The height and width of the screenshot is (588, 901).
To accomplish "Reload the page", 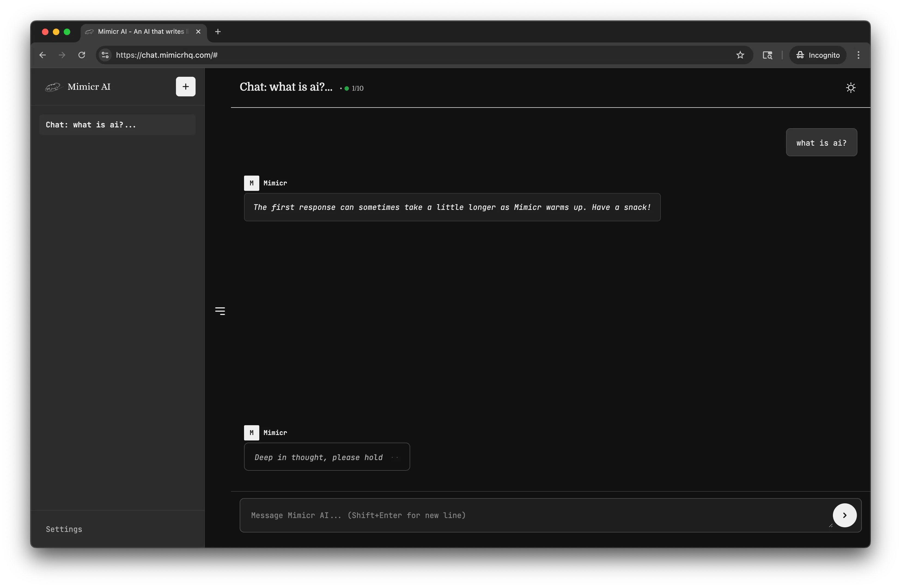I will pyautogui.click(x=82, y=55).
